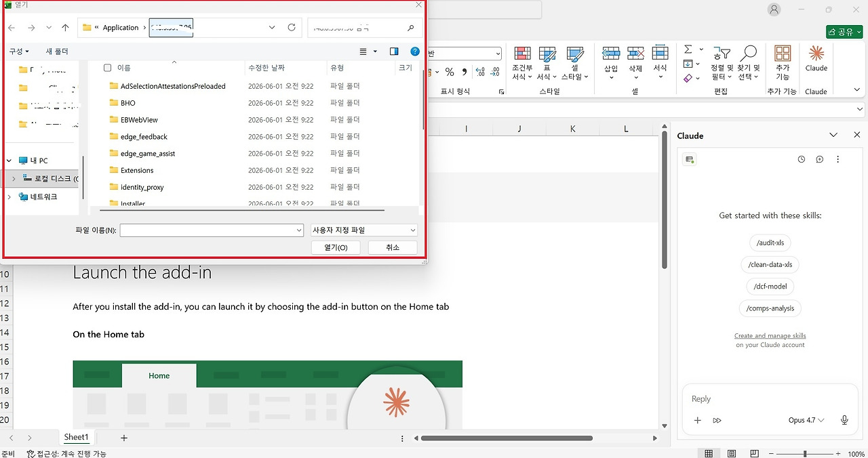The height and width of the screenshot is (458, 868).
Task: Sort by 유형 column header
Action: coord(337,68)
